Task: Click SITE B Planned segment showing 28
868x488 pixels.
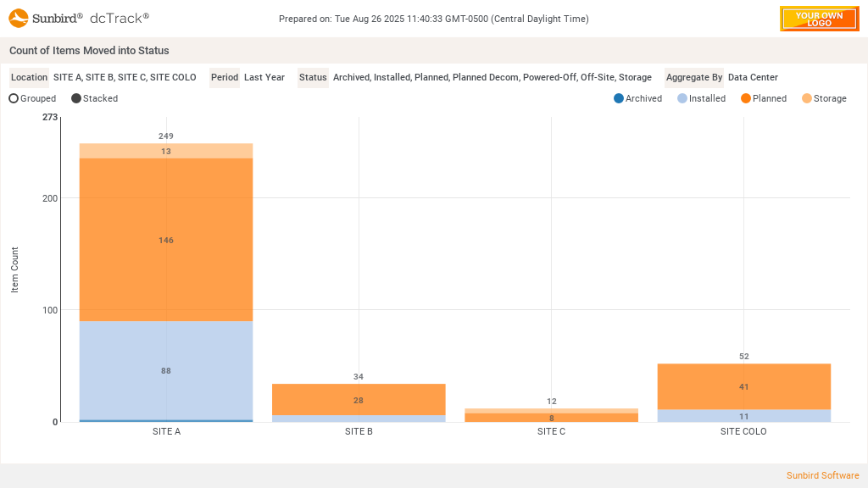Action: click(359, 399)
